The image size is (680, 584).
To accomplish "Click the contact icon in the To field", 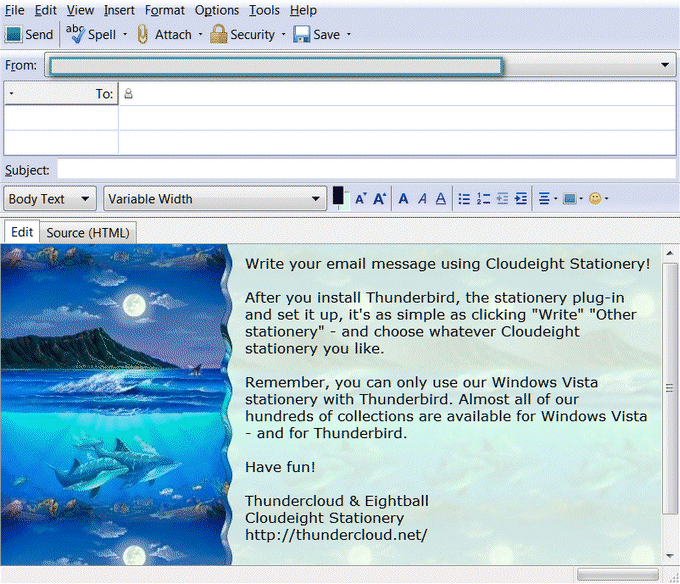I will pyautogui.click(x=128, y=93).
